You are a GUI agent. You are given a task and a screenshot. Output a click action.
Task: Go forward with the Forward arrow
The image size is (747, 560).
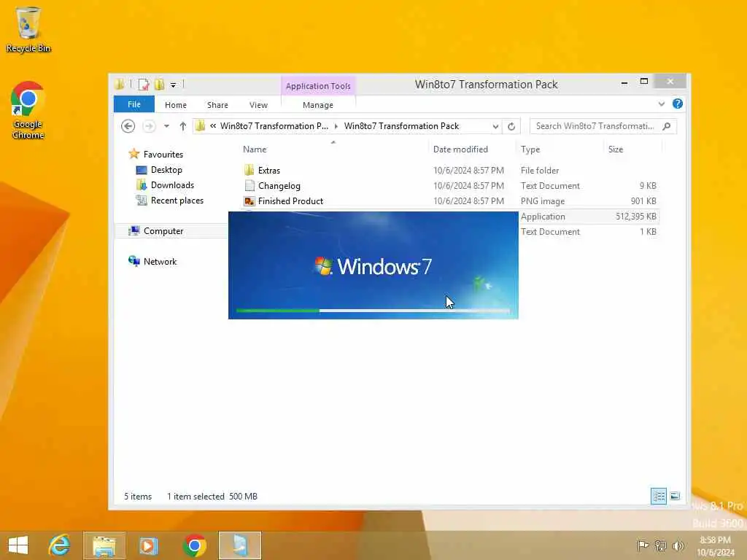[x=149, y=126]
